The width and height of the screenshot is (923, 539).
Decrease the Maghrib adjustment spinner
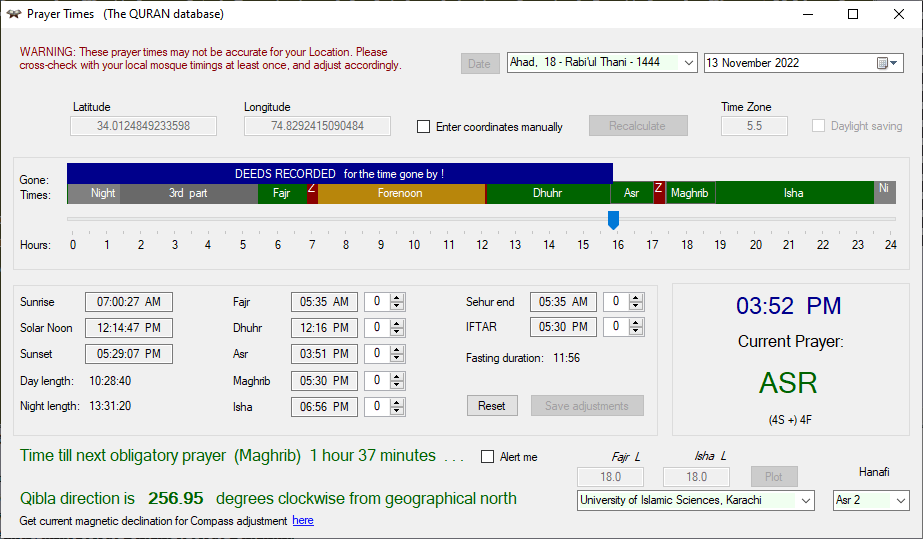[397, 385]
